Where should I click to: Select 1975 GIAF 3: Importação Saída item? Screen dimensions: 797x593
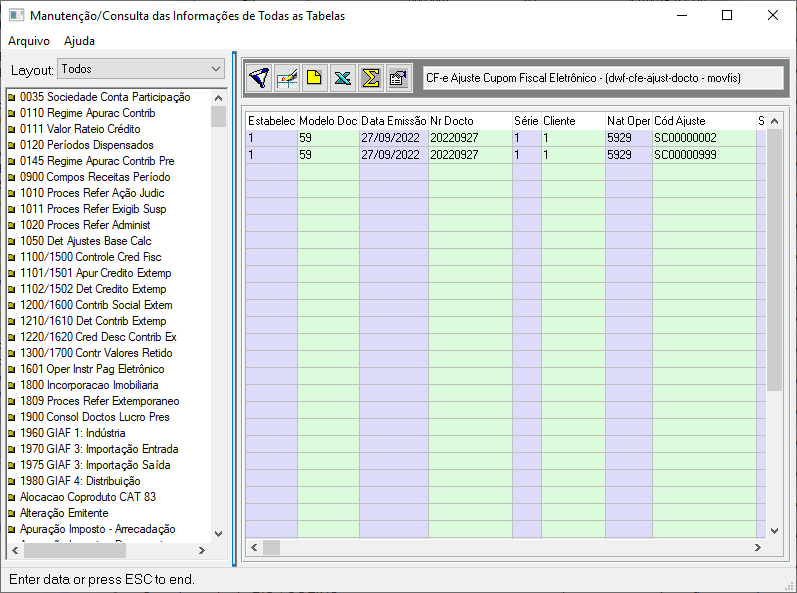click(x=95, y=465)
